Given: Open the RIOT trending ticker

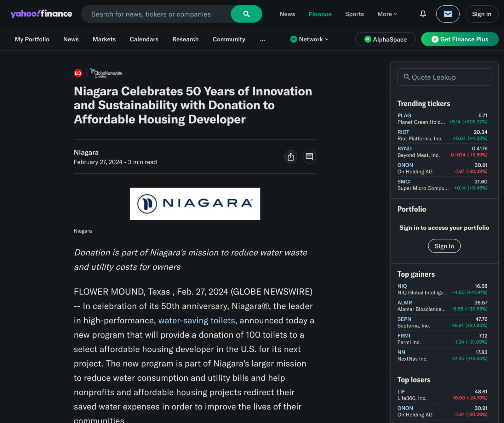Looking at the screenshot, I should point(403,132).
